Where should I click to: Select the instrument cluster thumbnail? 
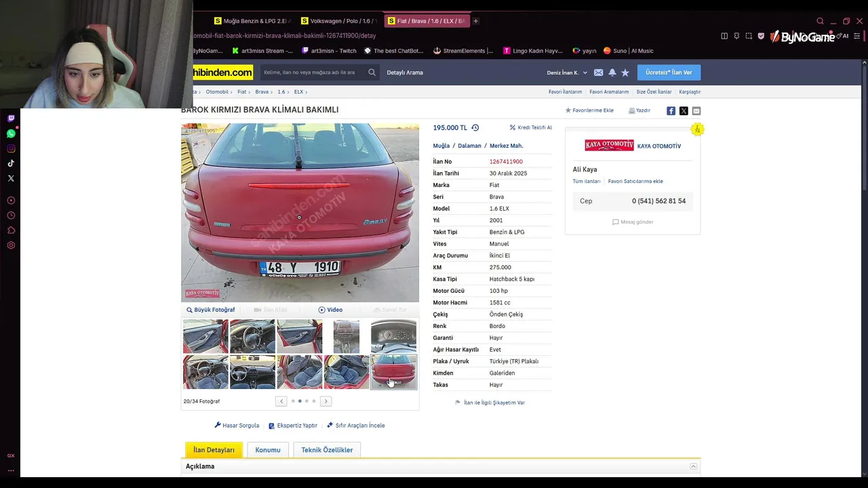click(393, 336)
